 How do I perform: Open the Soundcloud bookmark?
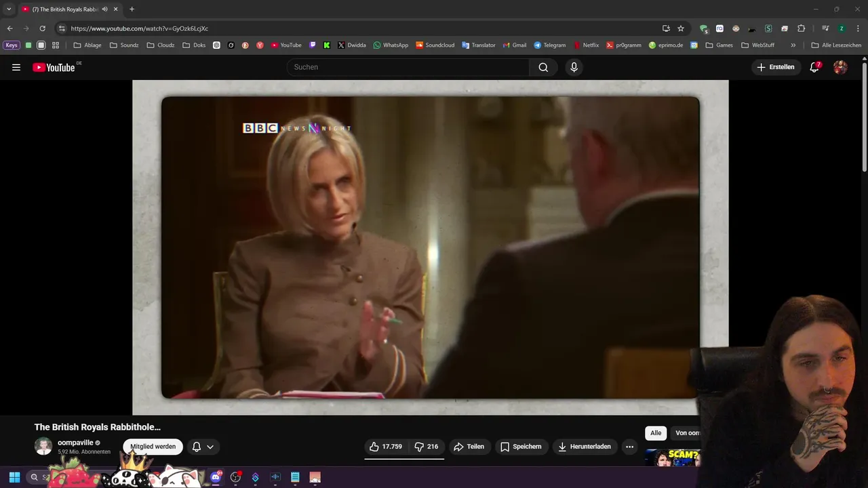click(435, 45)
